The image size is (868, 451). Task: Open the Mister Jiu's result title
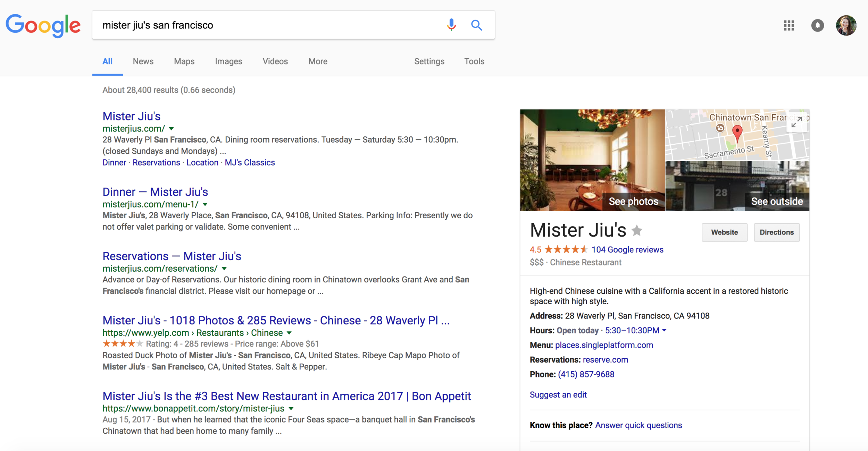[131, 116]
